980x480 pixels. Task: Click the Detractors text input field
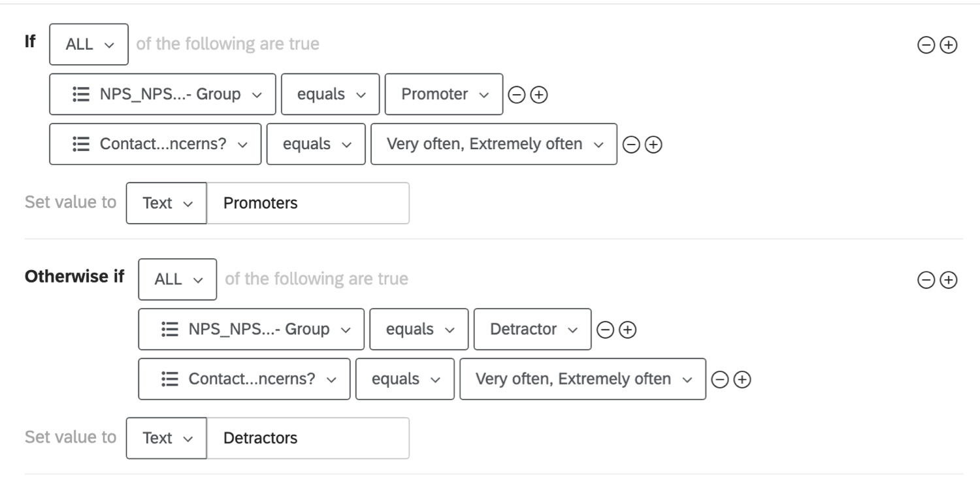click(x=308, y=438)
